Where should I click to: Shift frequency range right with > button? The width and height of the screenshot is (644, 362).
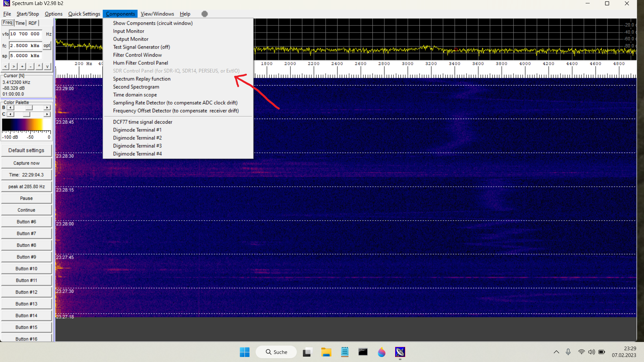pyautogui.click(x=14, y=66)
